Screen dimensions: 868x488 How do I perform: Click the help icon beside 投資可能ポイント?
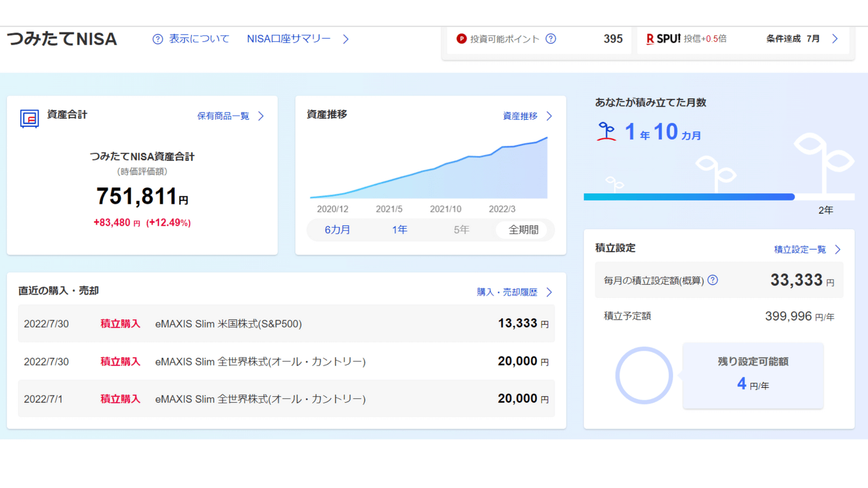[x=551, y=39]
